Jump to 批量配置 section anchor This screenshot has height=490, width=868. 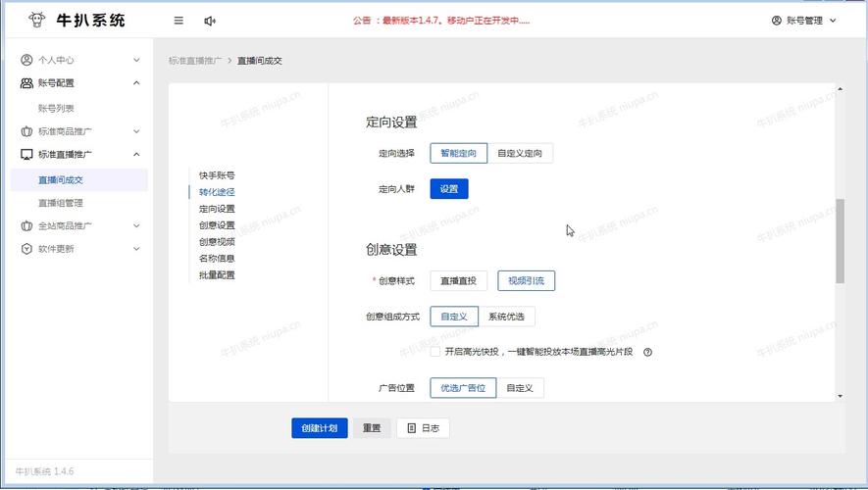coord(217,274)
